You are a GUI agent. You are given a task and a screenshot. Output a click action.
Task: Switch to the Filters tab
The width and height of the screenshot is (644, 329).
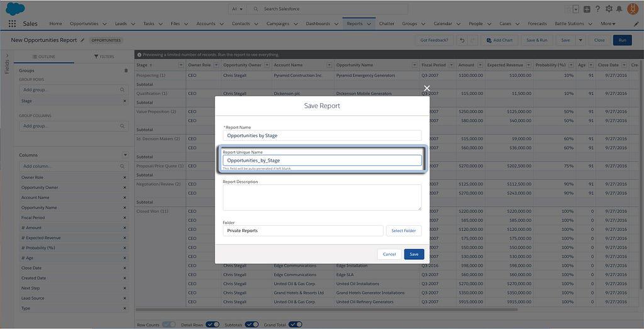[x=104, y=57]
